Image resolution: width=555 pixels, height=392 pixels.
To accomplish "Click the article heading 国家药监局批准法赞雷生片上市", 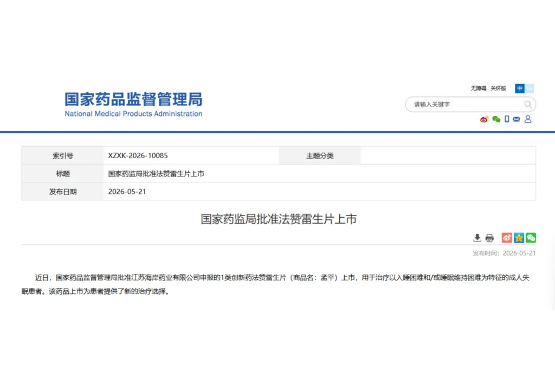I will pyautogui.click(x=279, y=219).
